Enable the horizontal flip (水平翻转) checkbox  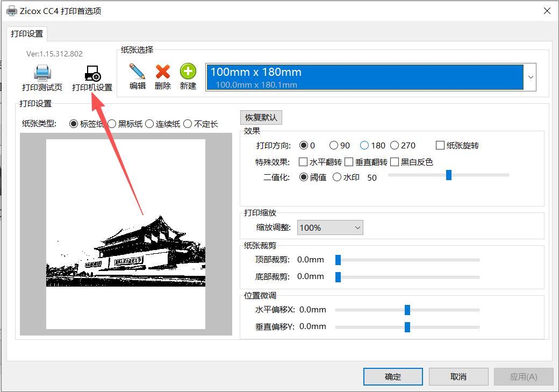pyautogui.click(x=303, y=162)
